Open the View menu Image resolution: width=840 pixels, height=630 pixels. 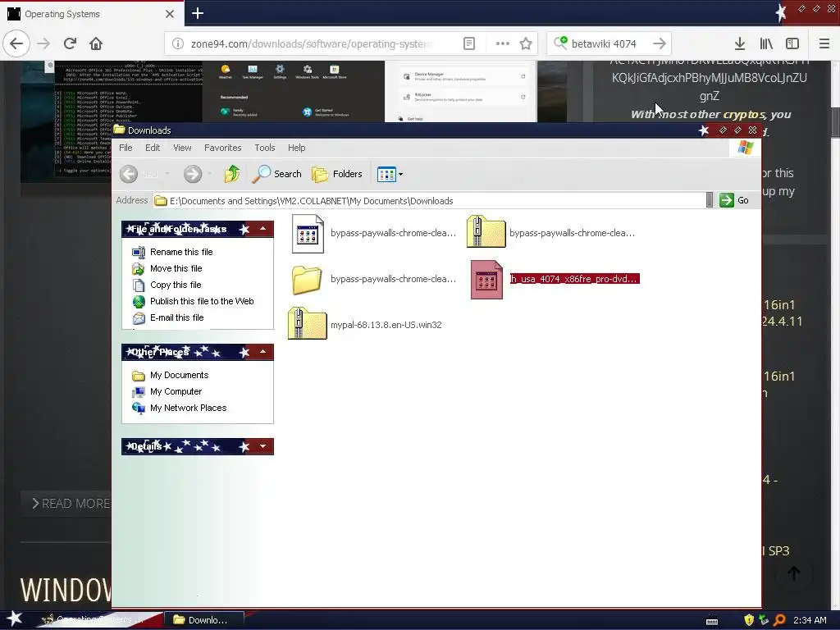click(182, 148)
